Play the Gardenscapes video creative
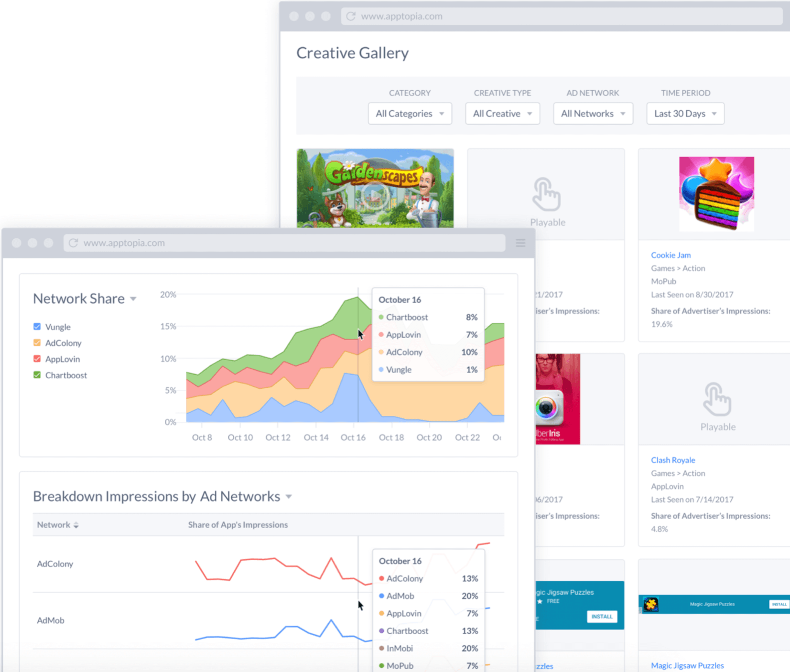 (x=374, y=194)
